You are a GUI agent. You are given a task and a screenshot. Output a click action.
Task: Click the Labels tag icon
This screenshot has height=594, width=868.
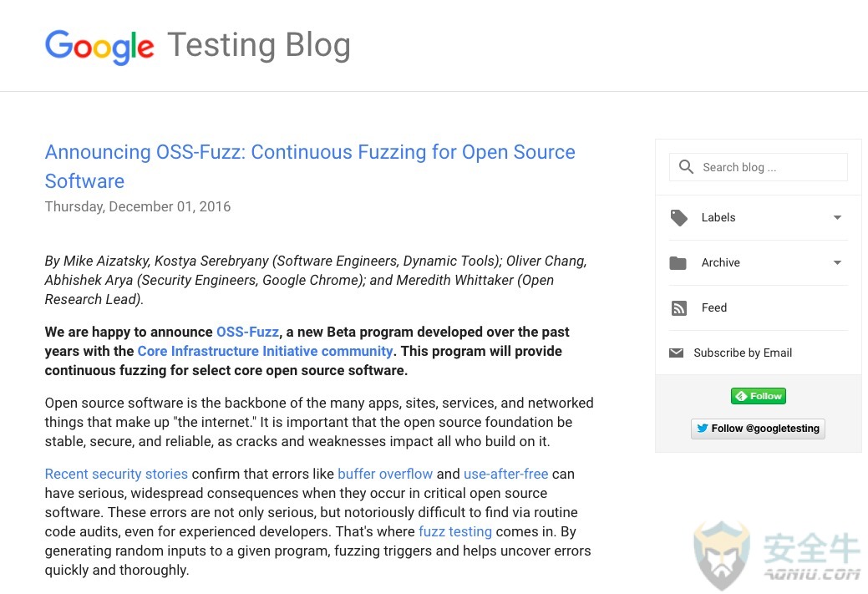(x=678, y=217)
